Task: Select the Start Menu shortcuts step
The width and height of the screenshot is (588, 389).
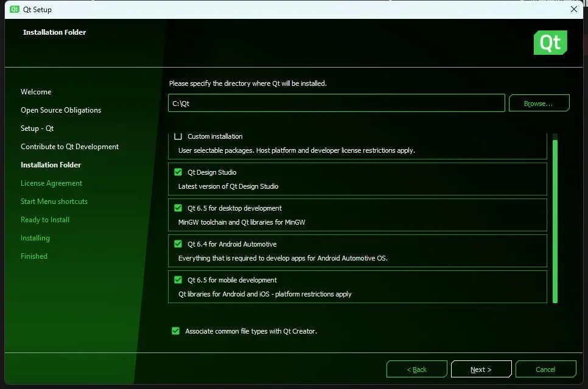Action: pyautogui.click(x=54, y=202)
